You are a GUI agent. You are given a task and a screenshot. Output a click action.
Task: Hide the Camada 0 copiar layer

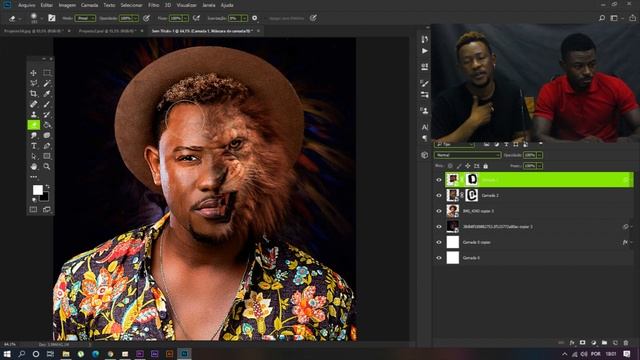[x=439, y=242]
